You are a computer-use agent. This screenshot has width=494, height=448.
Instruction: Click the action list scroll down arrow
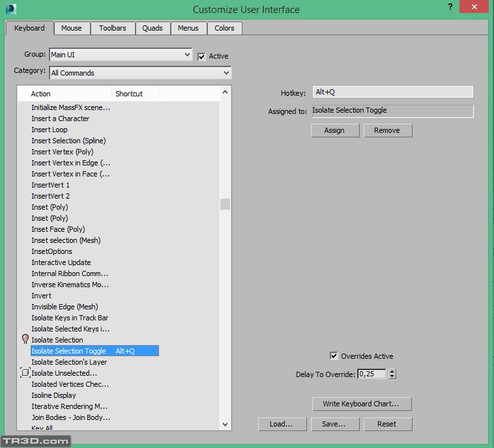tap(225, 424)
